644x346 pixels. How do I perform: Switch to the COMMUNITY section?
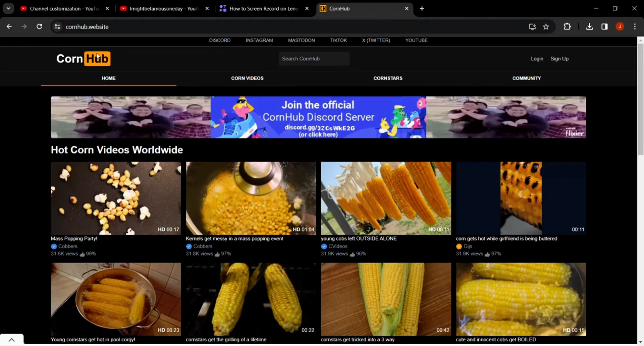click(527, 78)
